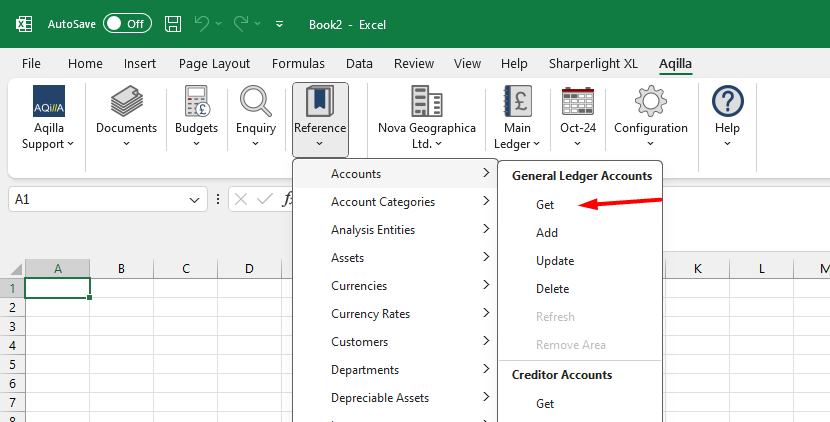Open the Budgets calculator icon
830x422 pixels.
tap(196, 102)
